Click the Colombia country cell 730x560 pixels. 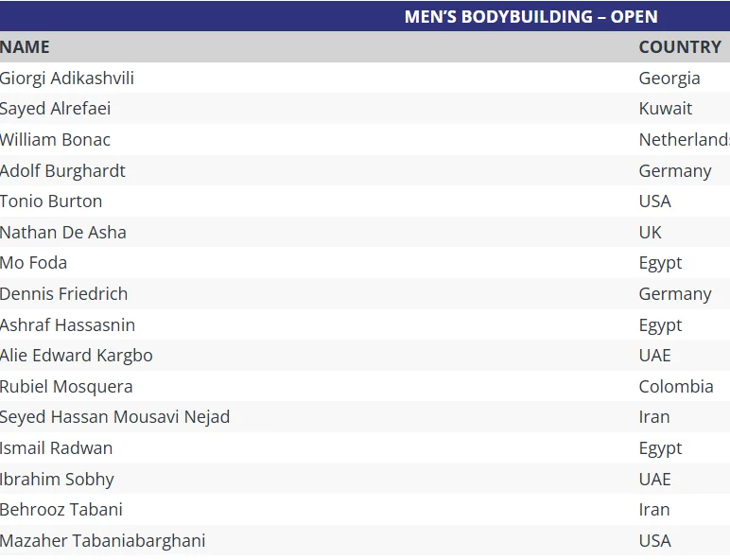(x=675, y=387)
